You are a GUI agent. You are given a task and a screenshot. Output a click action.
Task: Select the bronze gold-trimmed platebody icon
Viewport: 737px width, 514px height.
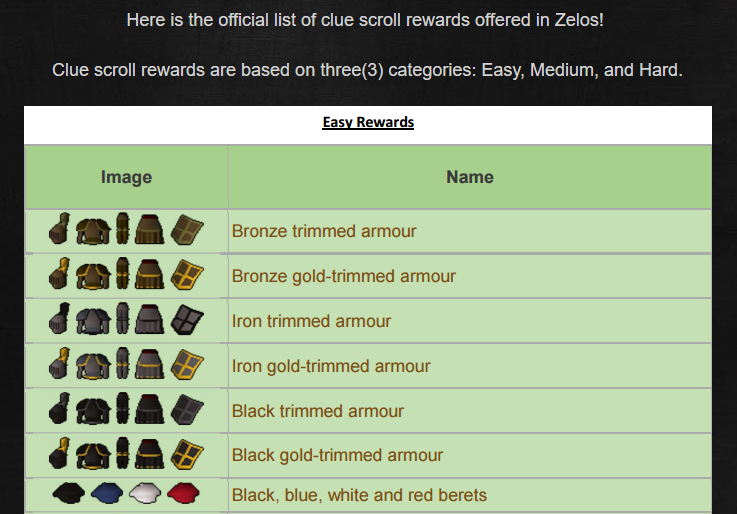[93, 276]
